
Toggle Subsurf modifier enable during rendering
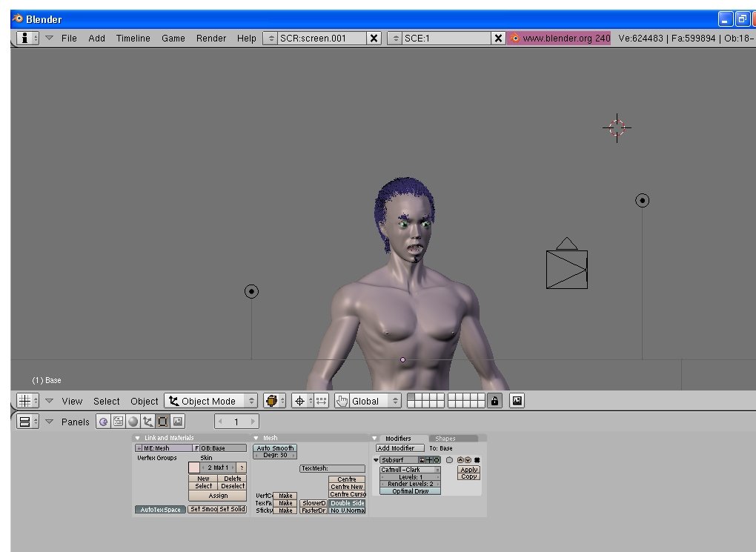click(422, 460)
